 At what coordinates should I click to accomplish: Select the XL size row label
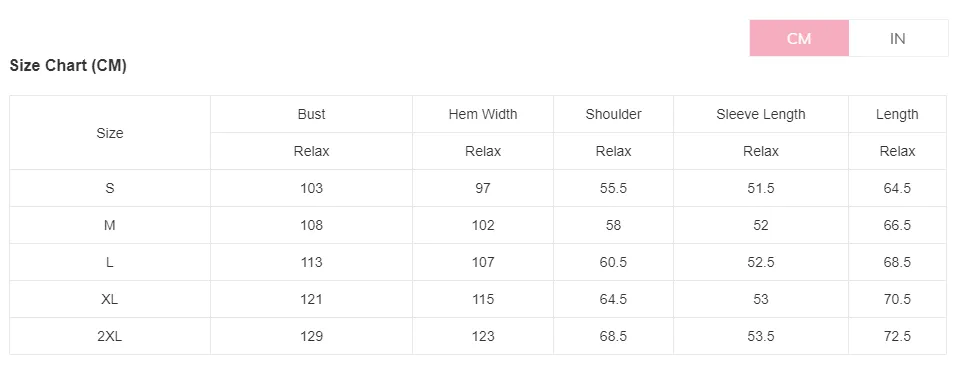110,299
